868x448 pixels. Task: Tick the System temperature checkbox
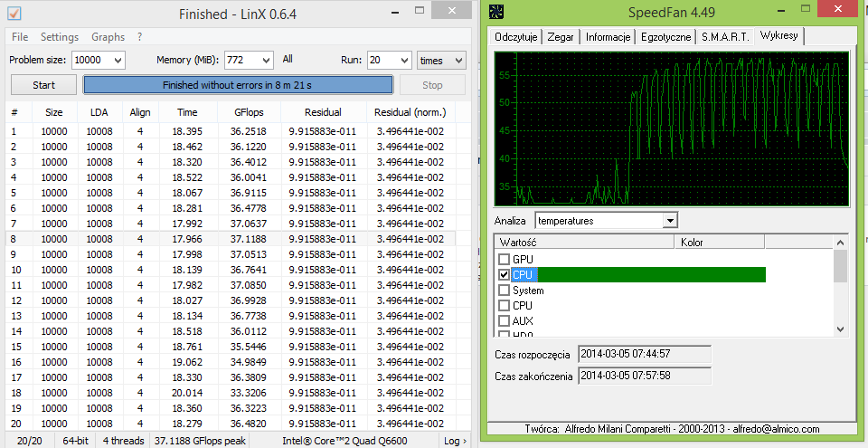tap(505, 291)
